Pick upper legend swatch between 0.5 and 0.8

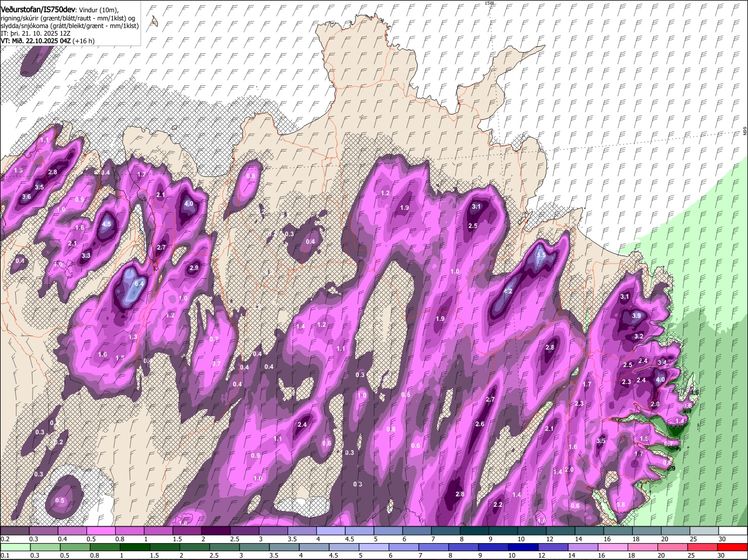[101, 531]
